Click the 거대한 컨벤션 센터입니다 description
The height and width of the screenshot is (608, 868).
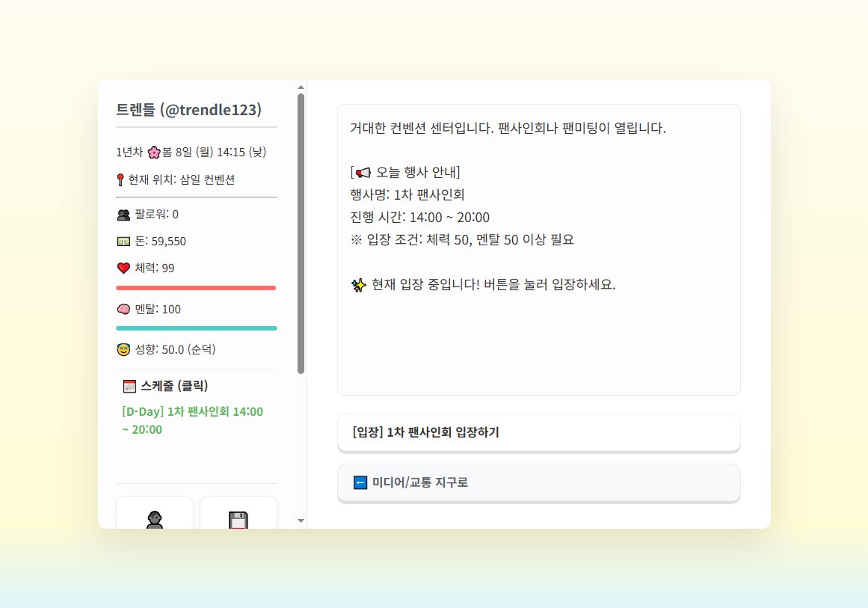(x=508, y=128)
